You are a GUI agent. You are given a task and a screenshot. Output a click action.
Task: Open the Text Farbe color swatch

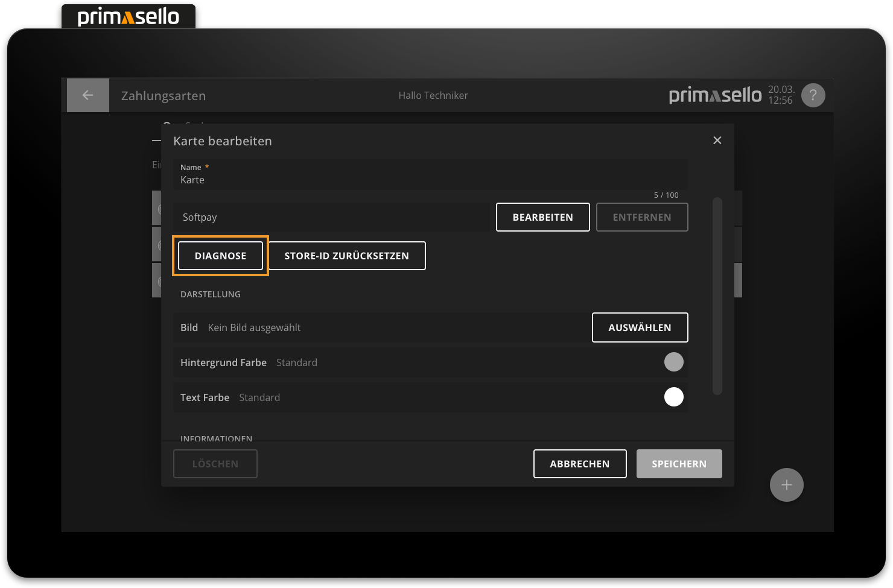pos(674,396)
